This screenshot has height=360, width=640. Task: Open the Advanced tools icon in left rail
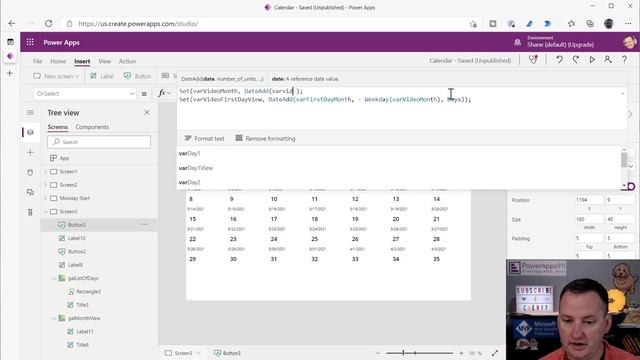[x=30, y=212]
